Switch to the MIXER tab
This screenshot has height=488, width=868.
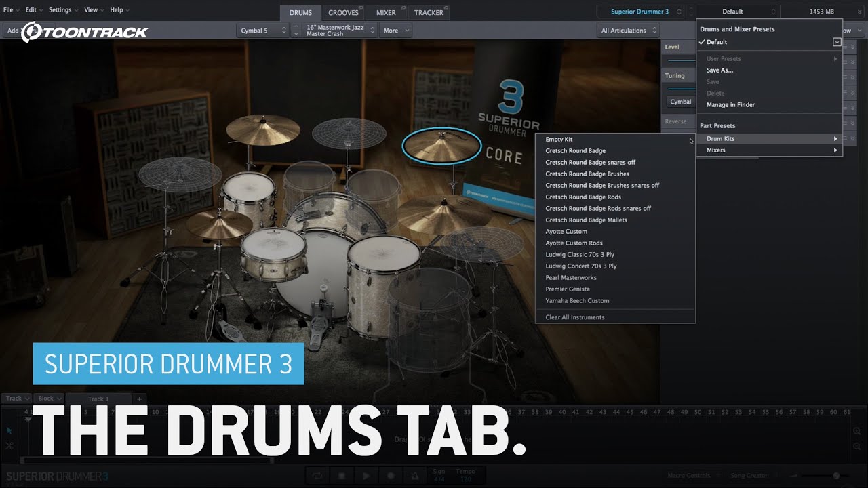(x=386, y=12)
